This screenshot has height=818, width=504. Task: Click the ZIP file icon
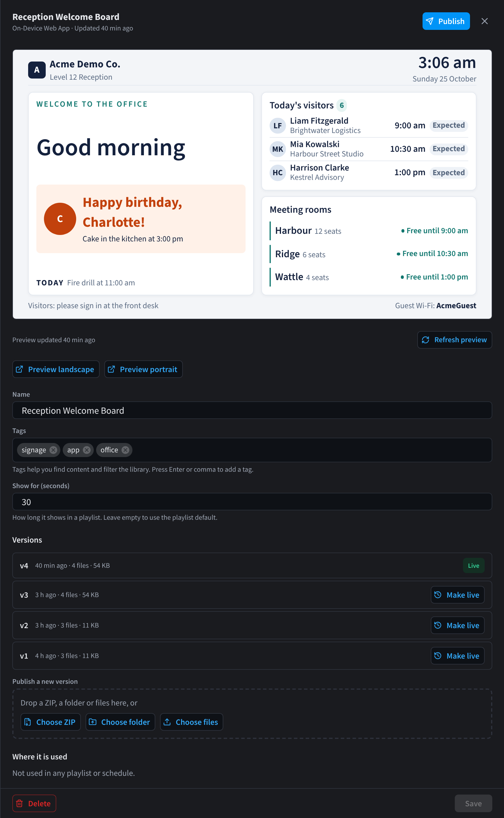click(28, 722)
